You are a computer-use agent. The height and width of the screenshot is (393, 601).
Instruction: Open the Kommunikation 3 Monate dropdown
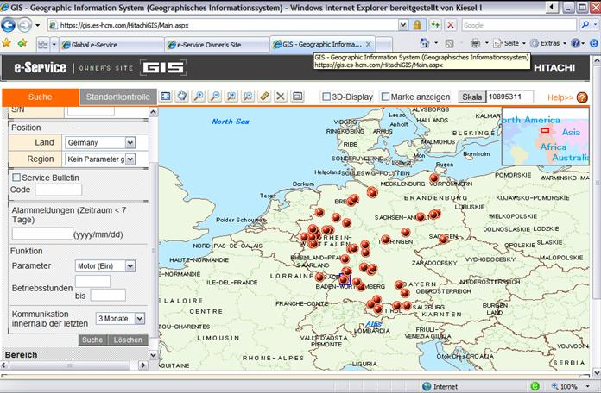(x=140, y=319)
